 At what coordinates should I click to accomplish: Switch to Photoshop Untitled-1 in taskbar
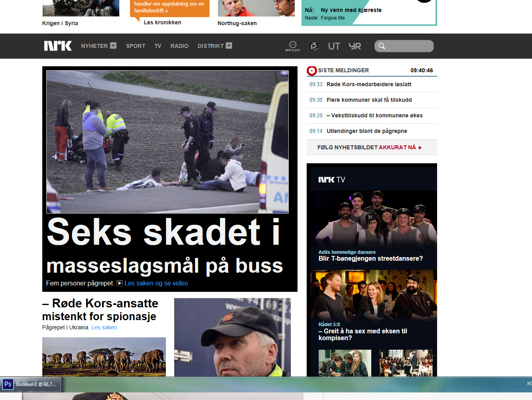pyautogui.click(x=31, y=384)
